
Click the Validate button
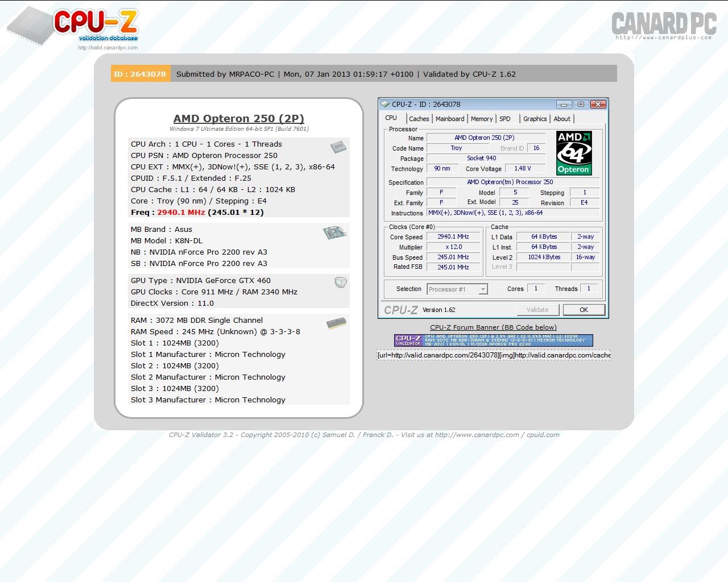[537, 310]
